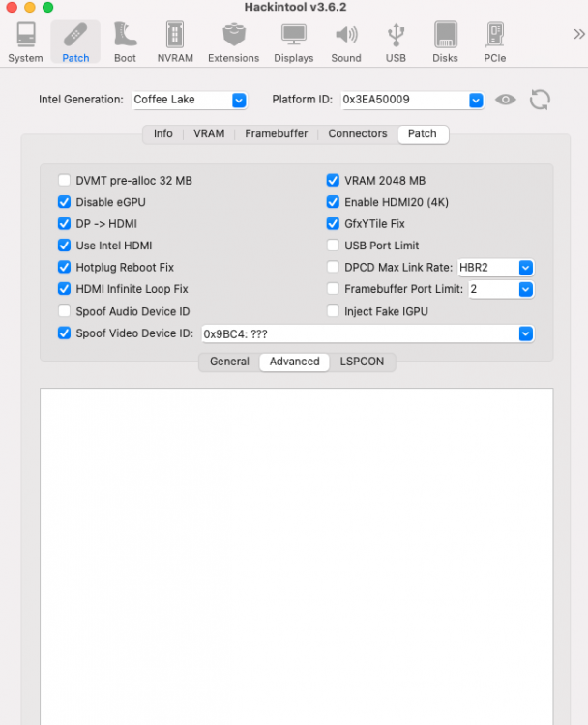Viewport: 588px width, 725px height.
Task: Click the eye preview icon
Action: click(505, 100)
